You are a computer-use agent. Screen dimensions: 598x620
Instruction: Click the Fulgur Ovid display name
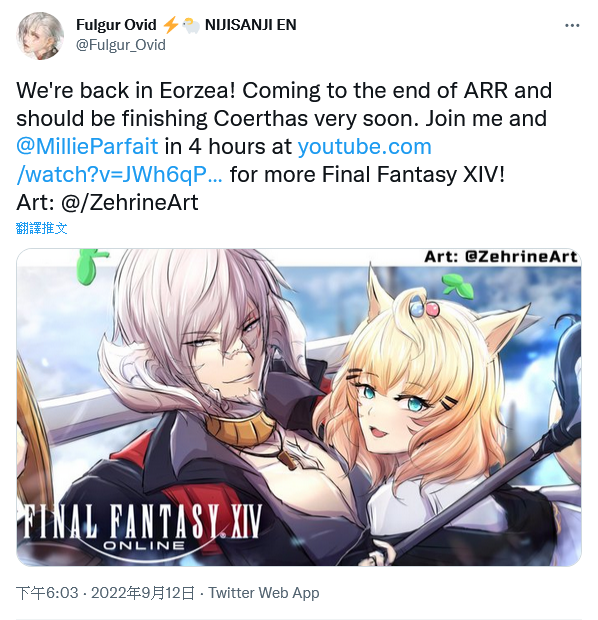pyautogui.click(x=116, y=25)
